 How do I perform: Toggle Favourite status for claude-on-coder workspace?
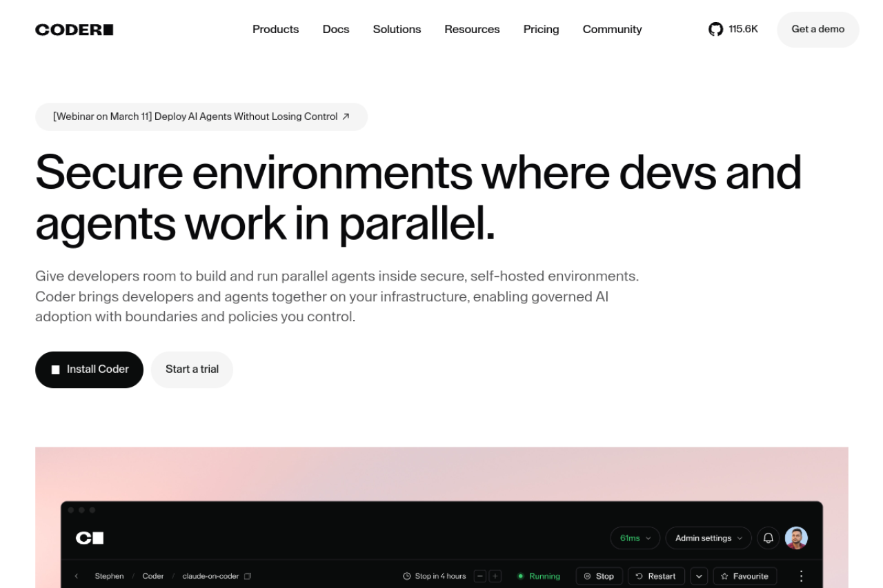[745, 576]
